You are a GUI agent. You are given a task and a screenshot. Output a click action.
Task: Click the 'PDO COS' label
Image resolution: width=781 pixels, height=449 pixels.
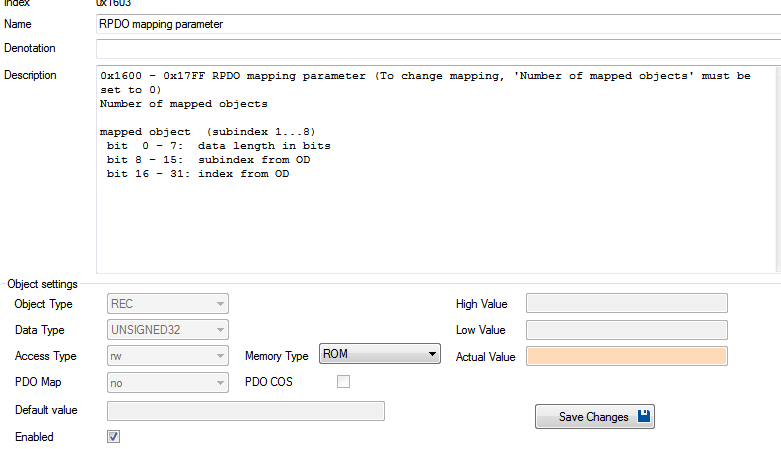[268, 382]
